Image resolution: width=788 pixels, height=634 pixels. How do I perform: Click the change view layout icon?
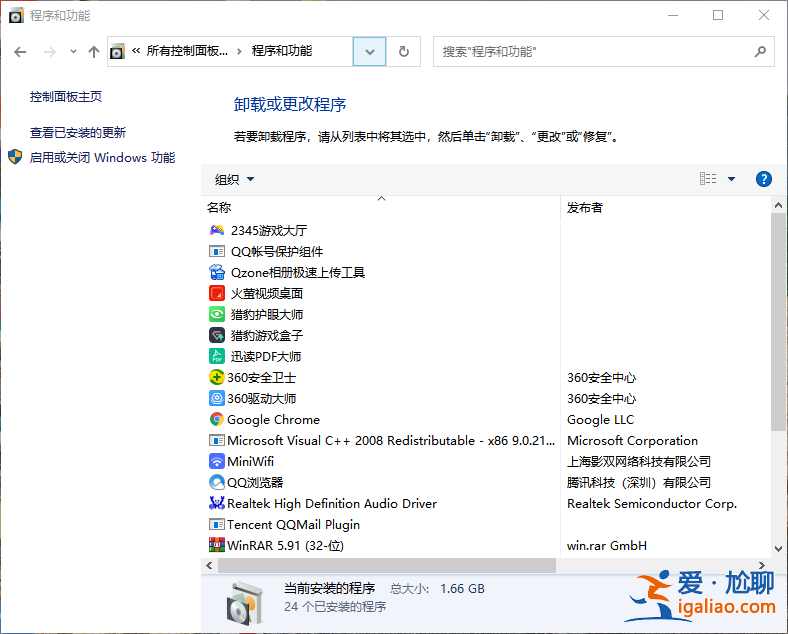[x=708, y=179]
